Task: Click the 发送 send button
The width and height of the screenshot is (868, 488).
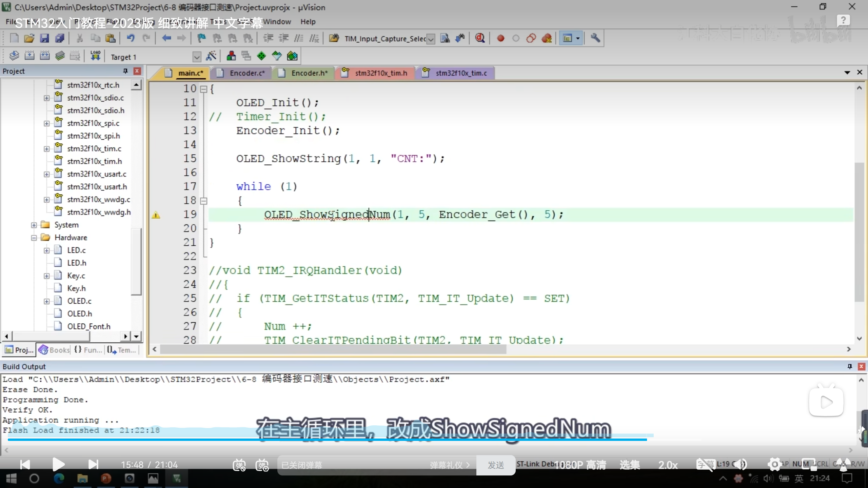Action: pyautogui.click(x=496, y=465)
